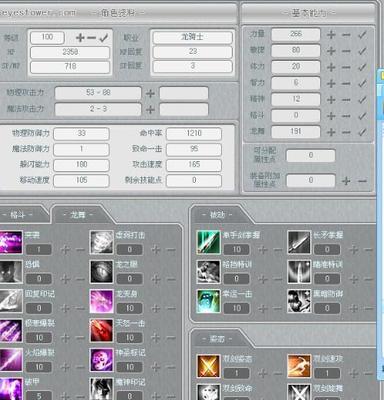Click the 龙光身 pink skill icon
Image resolution: width=384 pixels, height=400 pixels.
(x=101, y=301)
